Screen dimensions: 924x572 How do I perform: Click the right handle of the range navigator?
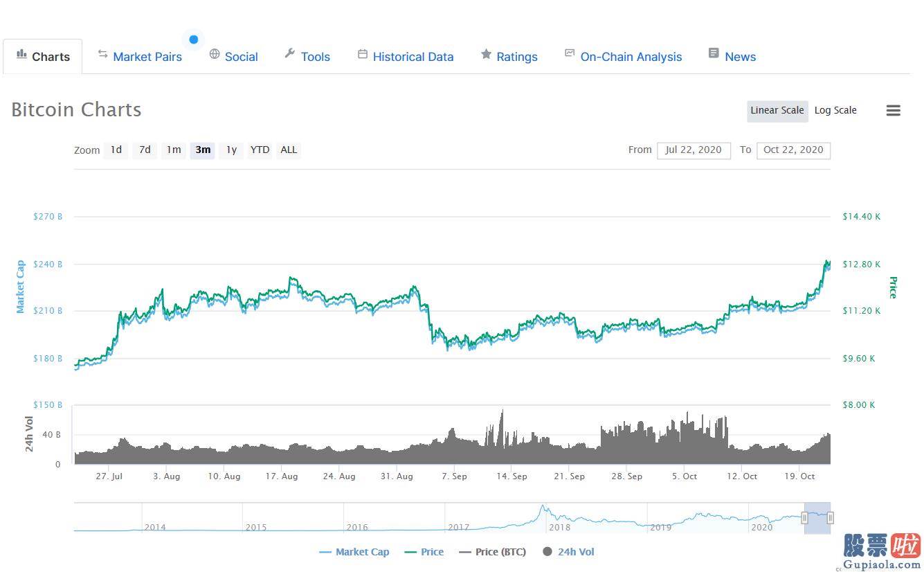click(830, 518)
